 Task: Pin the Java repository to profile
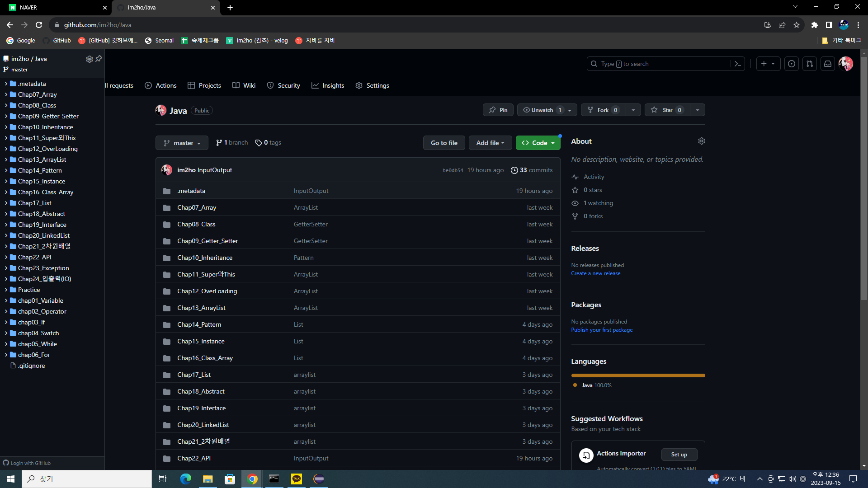(x=498, y=110)
